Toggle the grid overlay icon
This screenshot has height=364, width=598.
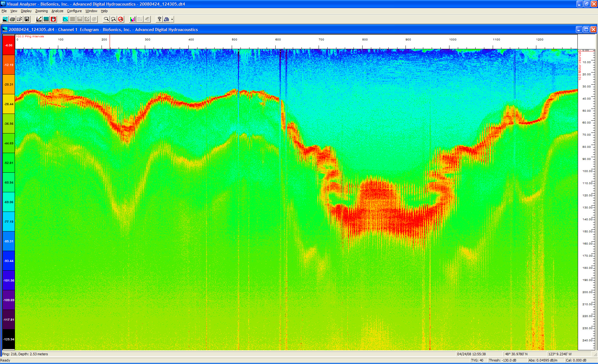tap(46, 19)
